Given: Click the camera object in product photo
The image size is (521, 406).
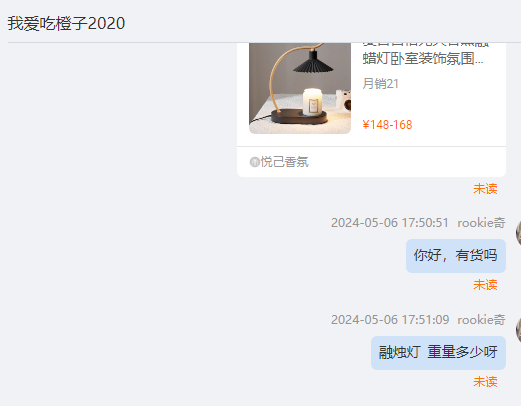Looking at the screenshot, I should coord(344,99).
